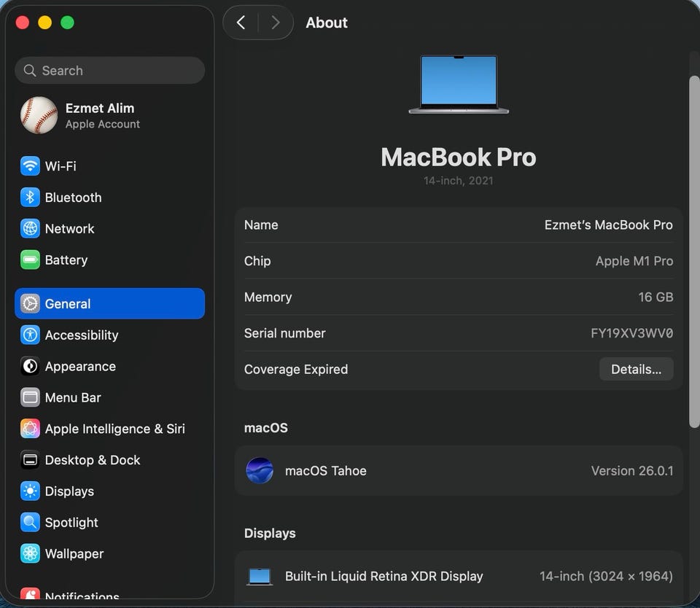Screen dimensions: 700x608
Task: Open coverage Details button
Action: click(636, 369)
